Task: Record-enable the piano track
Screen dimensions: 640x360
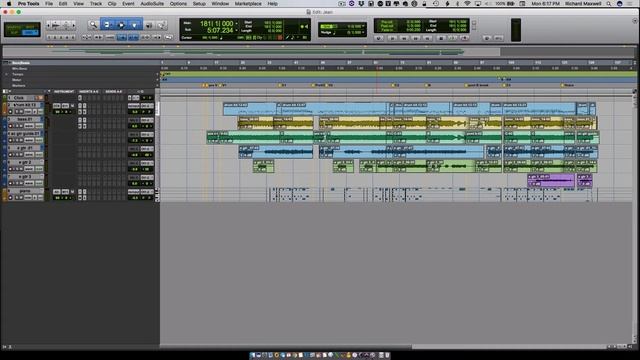Action: [10, 198]
